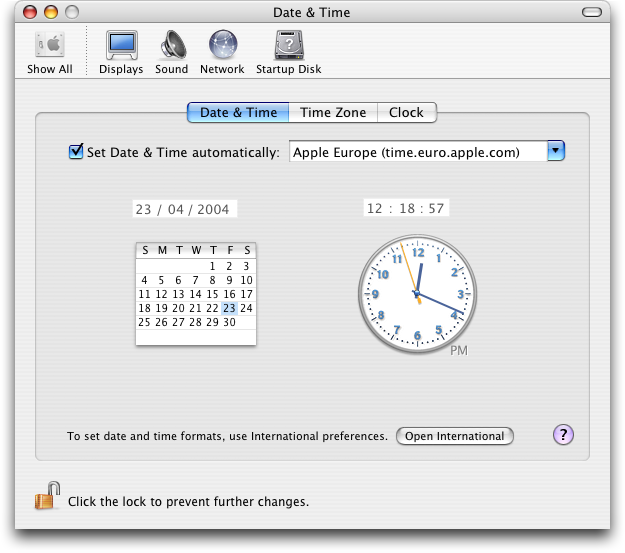The width and height of the screenshot is (625, 553).
Task: Select day 24 in the calendar
Action: (246, 308)
